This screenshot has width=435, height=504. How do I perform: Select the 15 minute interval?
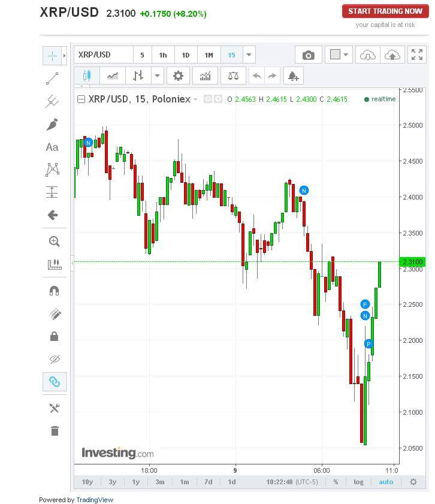point(232,55)
